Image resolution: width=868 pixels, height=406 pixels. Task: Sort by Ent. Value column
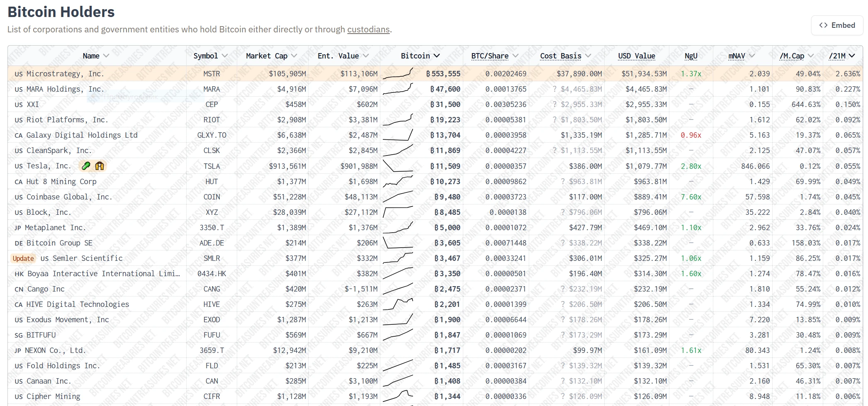343,56
